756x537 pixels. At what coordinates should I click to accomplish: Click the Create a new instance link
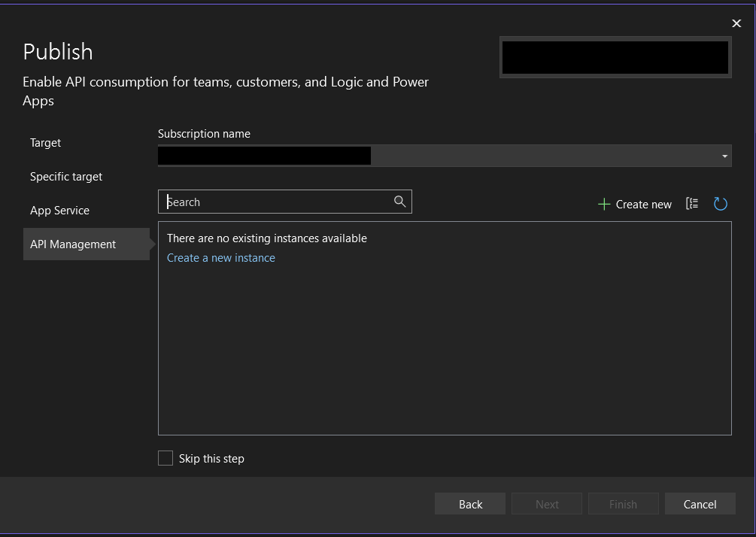[x=220, y=257]
